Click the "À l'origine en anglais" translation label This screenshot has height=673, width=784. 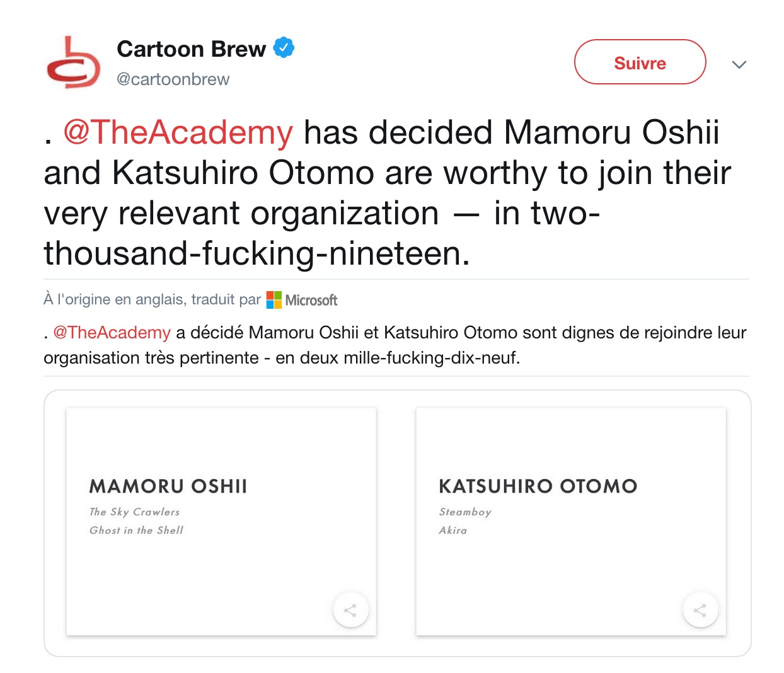click(x=151, y=299)
